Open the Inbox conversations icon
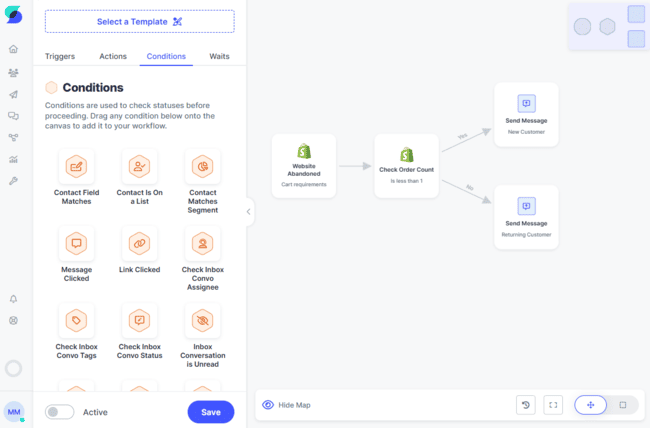The height and width of the screenshot is (428, 650). (x=13, y=116)
